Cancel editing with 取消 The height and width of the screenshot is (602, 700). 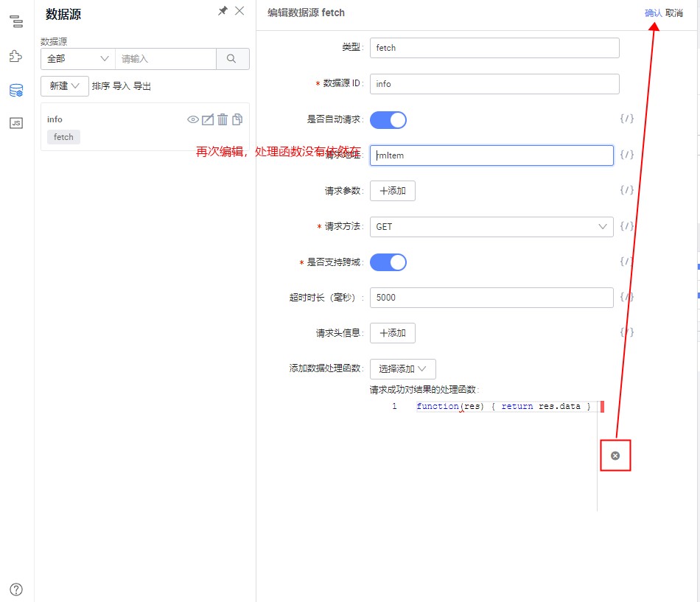(x=674, y=13)
